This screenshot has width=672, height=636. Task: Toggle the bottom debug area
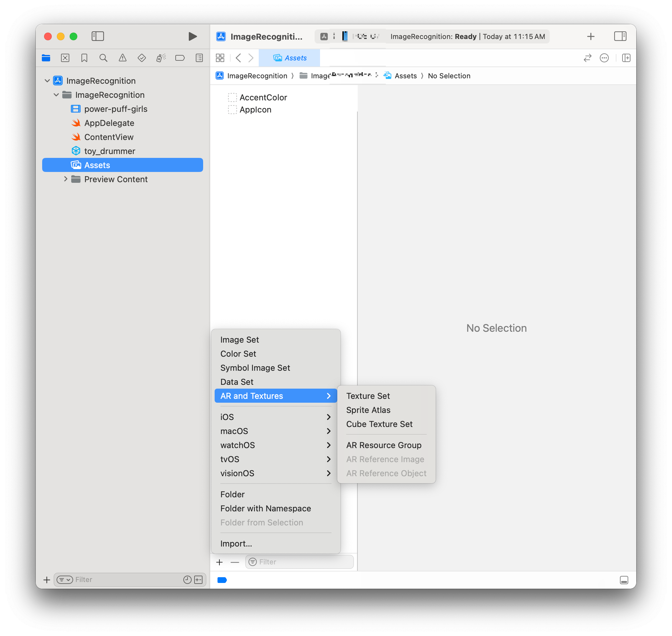coord(624,580)
